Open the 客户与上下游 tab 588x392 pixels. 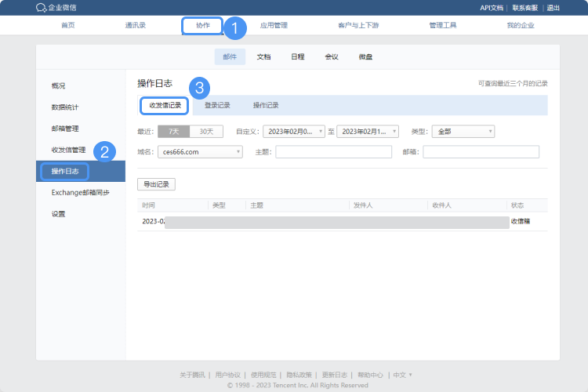point(358,25)
